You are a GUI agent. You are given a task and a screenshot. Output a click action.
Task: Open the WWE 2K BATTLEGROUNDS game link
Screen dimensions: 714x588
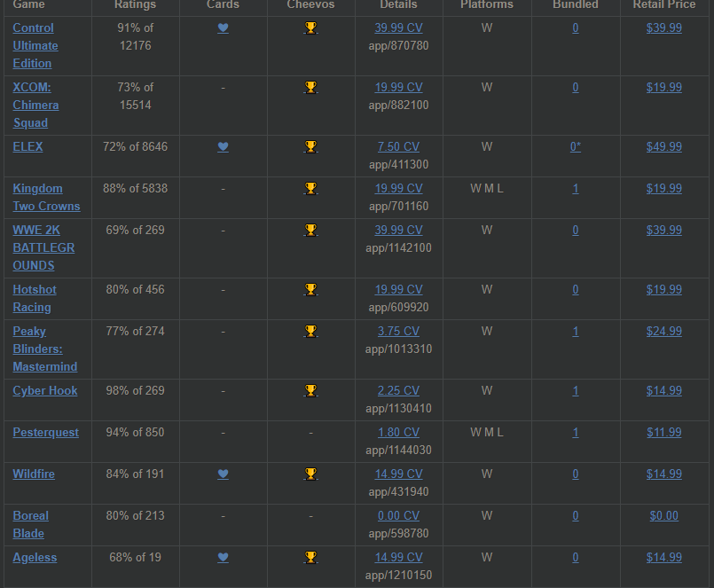(x=43, y=247)
